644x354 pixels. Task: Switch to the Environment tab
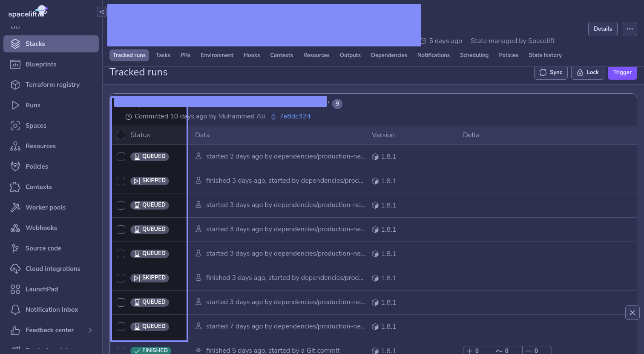[x=217, y=55]
